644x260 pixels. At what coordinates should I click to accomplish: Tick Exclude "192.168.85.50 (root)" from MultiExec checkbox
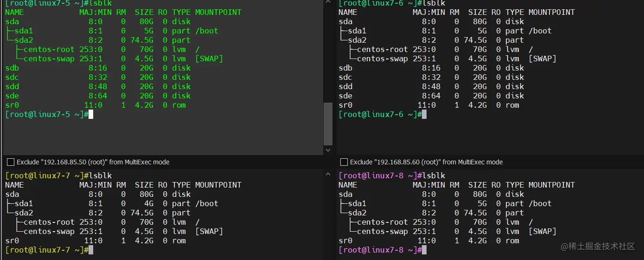(x=10, y=162)
